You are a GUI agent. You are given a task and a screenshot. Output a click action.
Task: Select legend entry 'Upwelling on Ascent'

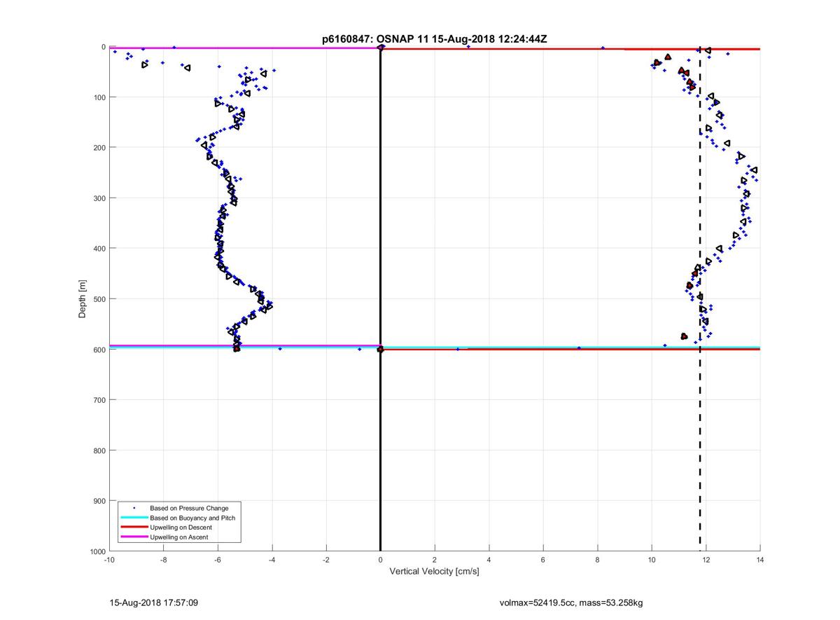coord(179,537)
